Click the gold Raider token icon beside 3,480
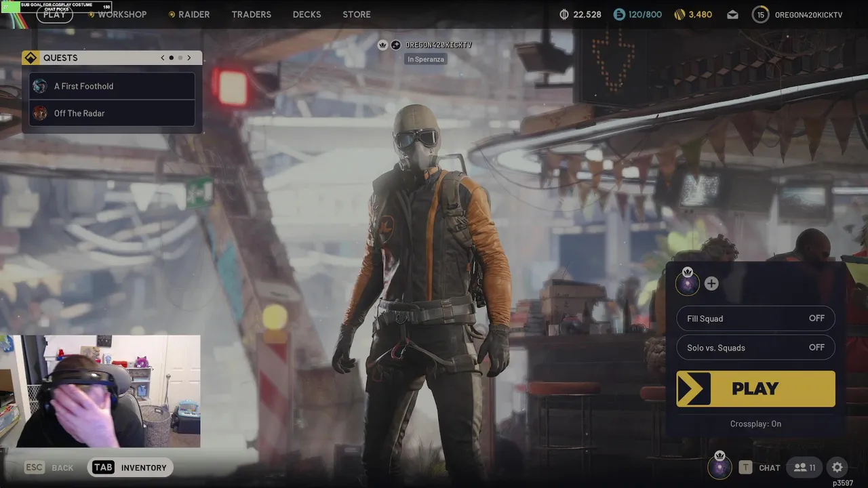The image size is (868, 488). 679,14
